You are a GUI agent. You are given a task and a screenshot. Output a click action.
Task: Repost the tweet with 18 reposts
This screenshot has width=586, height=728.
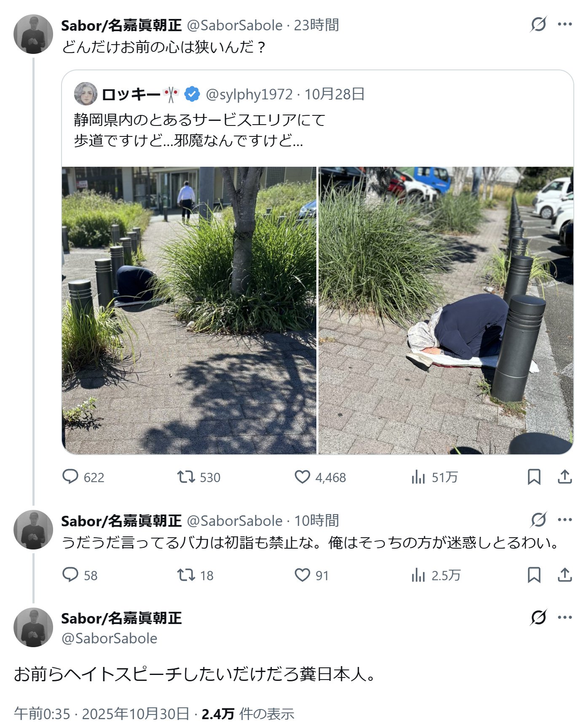[x=195, y=575]
